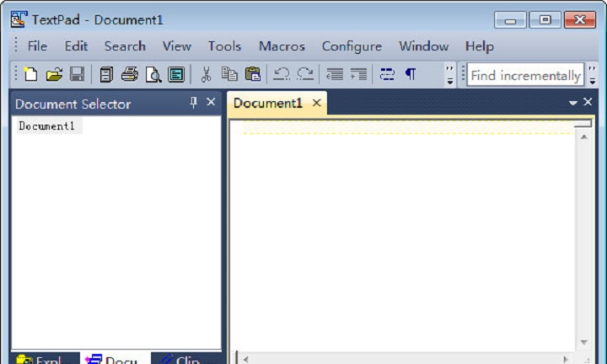Open the Help menu

(x=479, y=46)
